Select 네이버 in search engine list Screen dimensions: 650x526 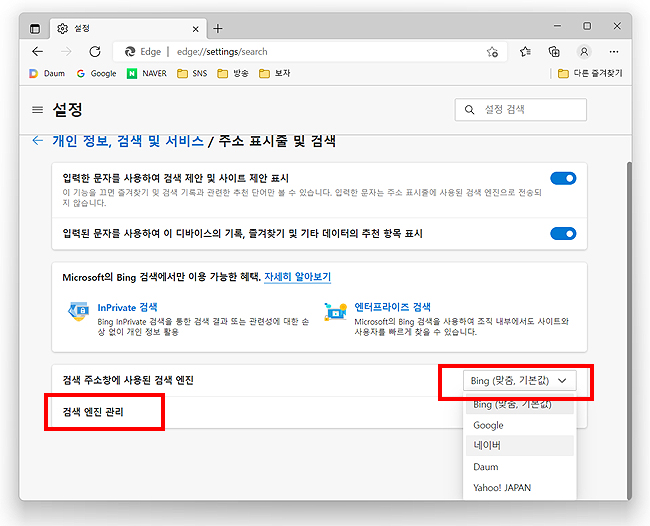pyautogui.click(x=520, y=446)
